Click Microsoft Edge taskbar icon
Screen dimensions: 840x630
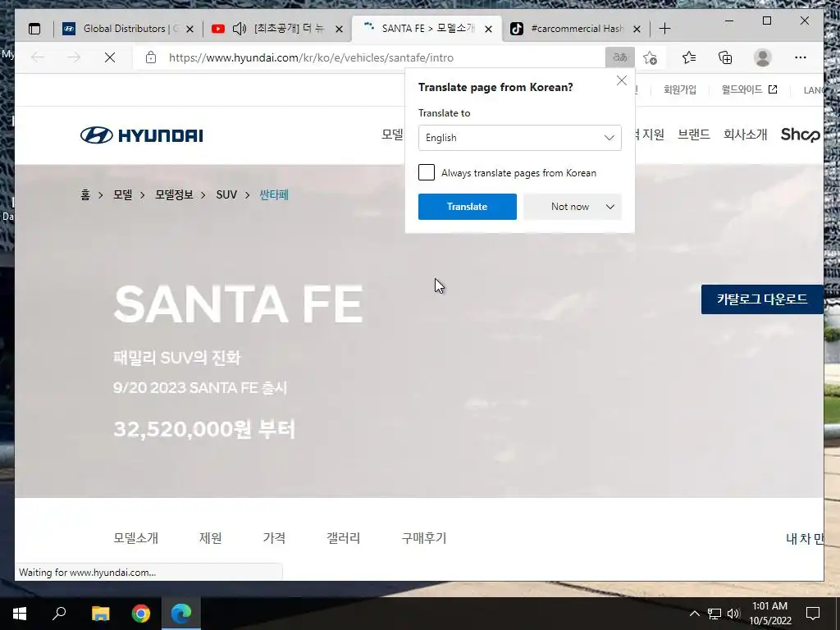(x=181, y=614)
